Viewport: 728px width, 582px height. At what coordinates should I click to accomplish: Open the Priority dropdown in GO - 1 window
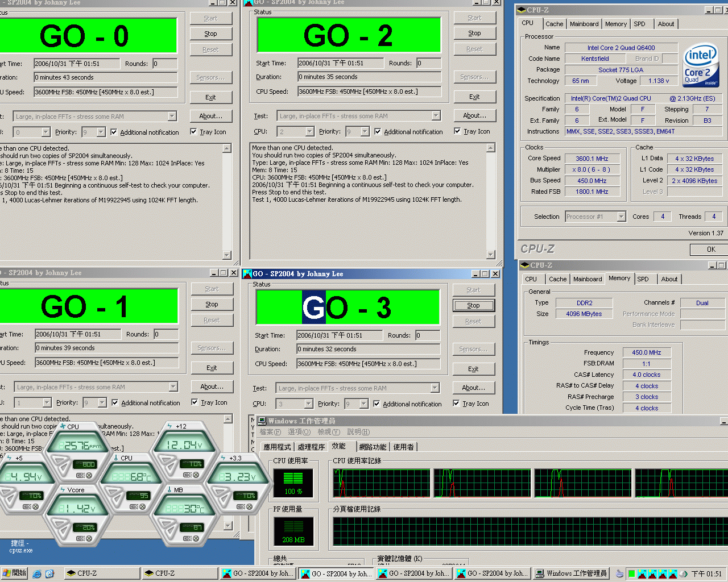click(x=102, y=402)
